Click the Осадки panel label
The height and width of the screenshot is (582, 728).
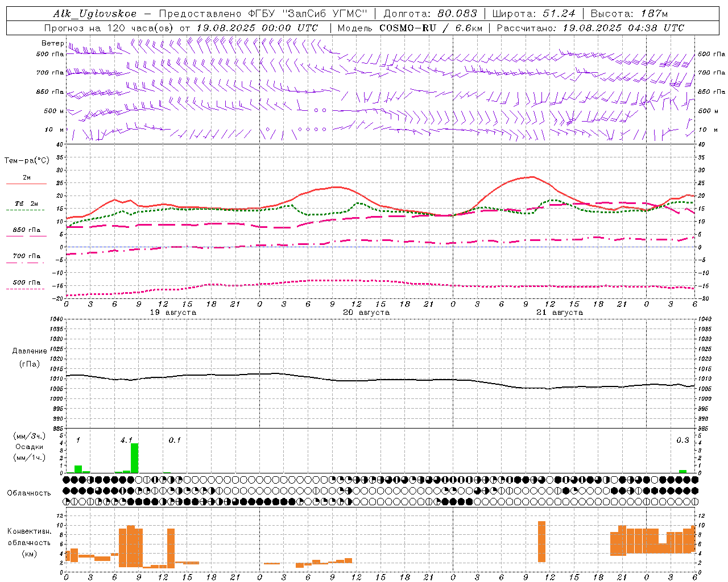click(x=30, y=447)
